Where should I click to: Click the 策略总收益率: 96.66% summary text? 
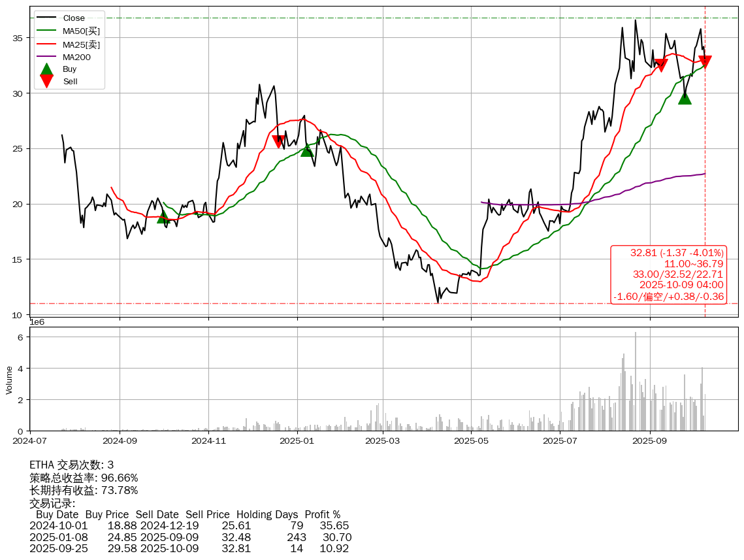[x=84, y=478]
